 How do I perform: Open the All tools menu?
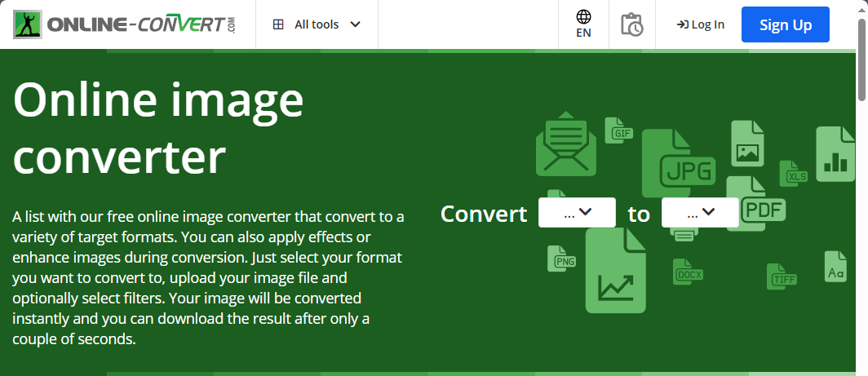click(317, 24)
